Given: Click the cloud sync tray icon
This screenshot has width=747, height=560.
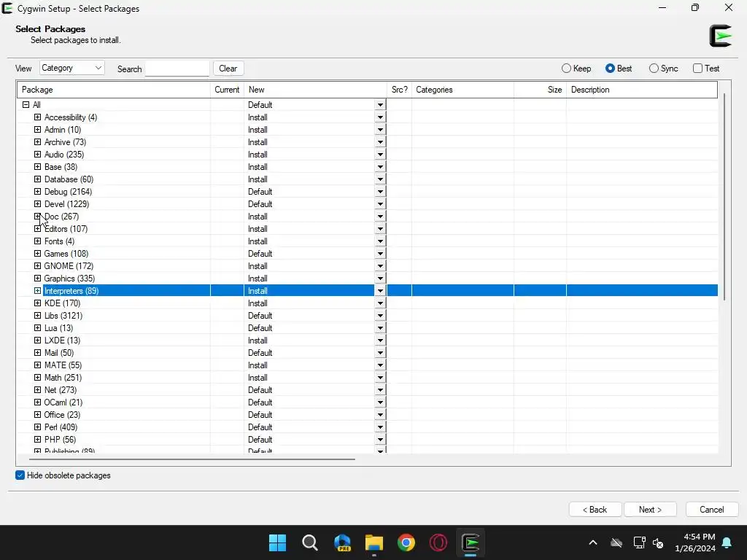Looking at the screenshot, I should pos(616,542).
